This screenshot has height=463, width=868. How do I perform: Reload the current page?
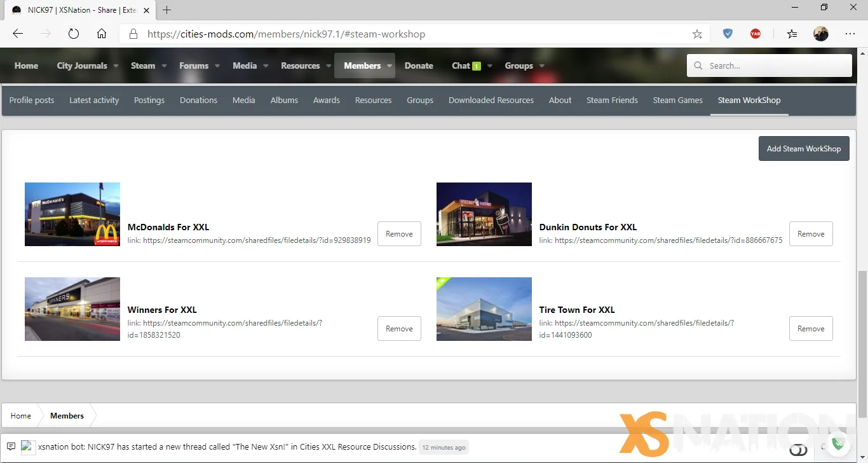coord(73,34)
